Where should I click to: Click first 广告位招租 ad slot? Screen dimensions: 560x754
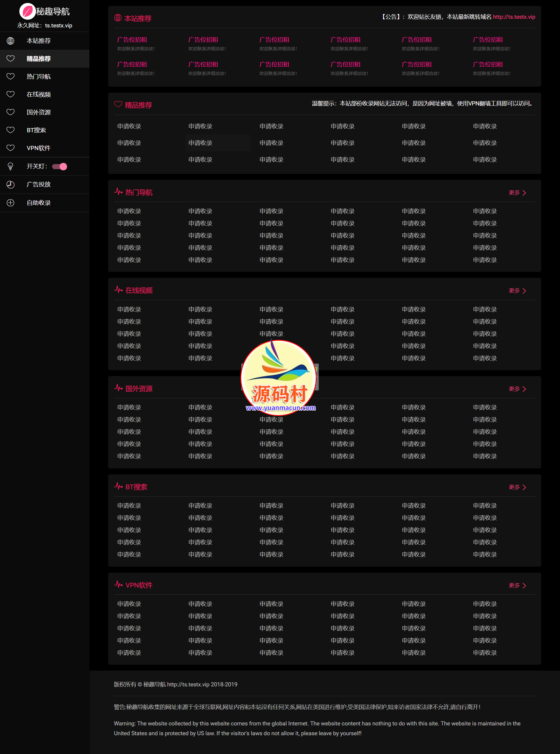tap(132, 40)
